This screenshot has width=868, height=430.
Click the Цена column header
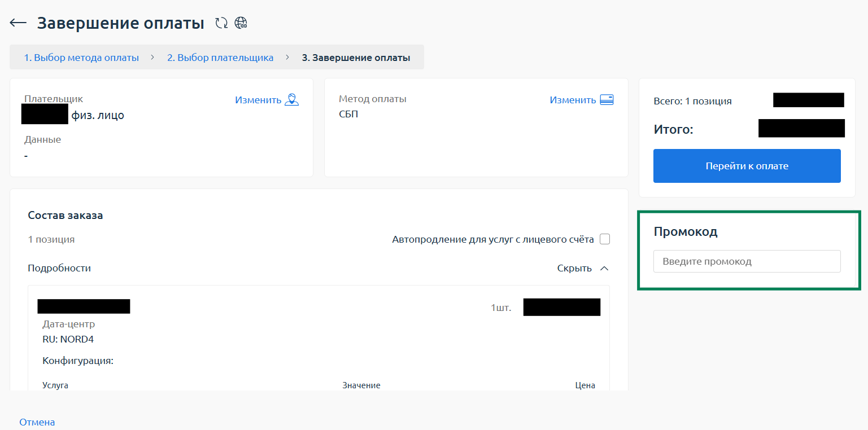point(585,385)
